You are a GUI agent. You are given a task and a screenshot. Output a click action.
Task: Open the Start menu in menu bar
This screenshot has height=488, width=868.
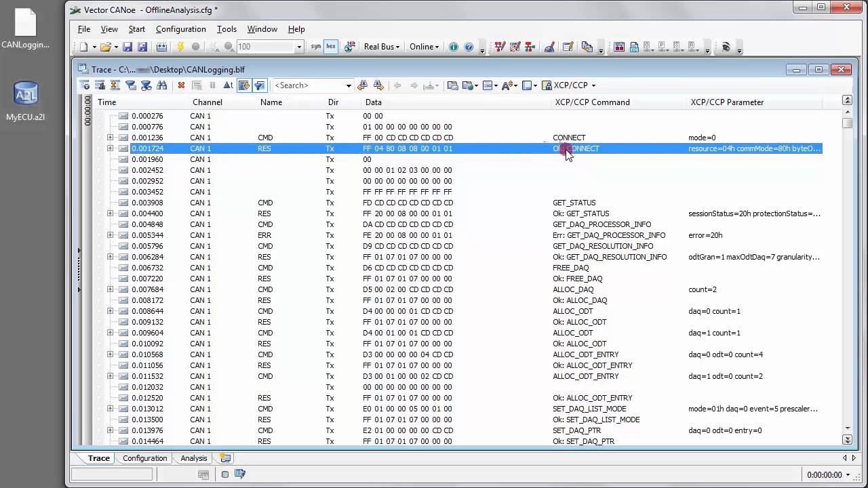(x=137, y=29)
